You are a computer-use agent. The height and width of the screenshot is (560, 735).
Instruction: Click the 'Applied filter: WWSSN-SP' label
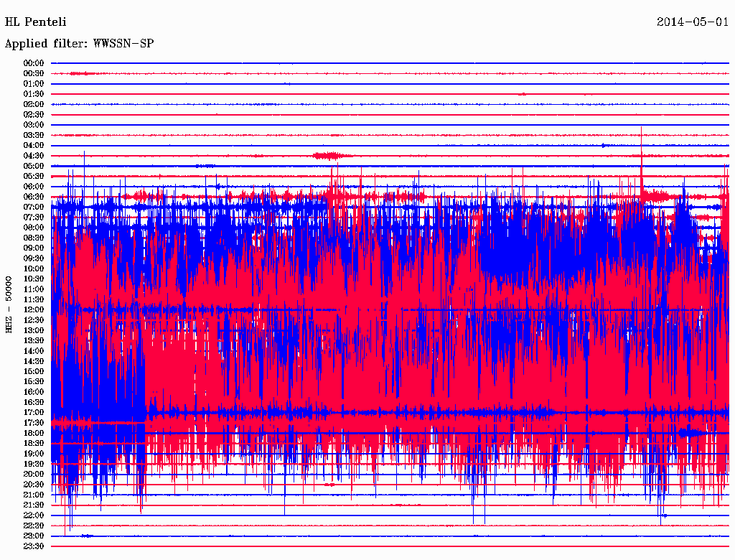tap(79, 44)
